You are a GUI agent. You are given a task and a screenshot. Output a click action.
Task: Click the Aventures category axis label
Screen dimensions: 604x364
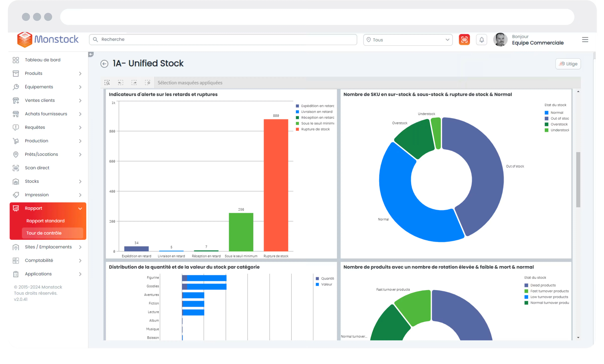pyautogui.click(x=152, y=295)
